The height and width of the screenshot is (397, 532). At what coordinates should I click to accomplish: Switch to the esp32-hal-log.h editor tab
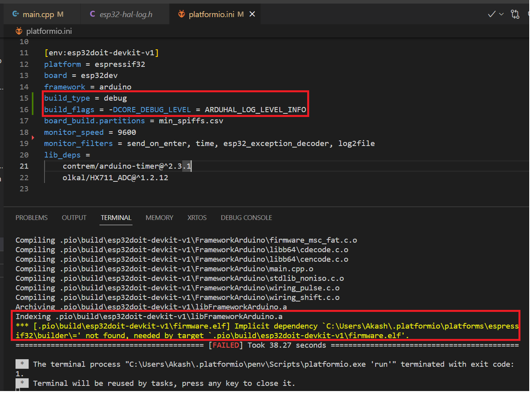tap(127, 14)
